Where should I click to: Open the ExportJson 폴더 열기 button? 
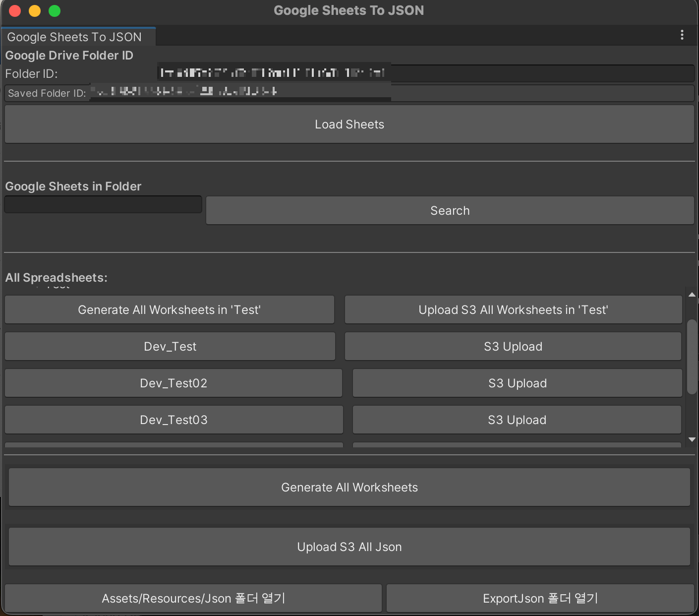click(x=540, y=599)
